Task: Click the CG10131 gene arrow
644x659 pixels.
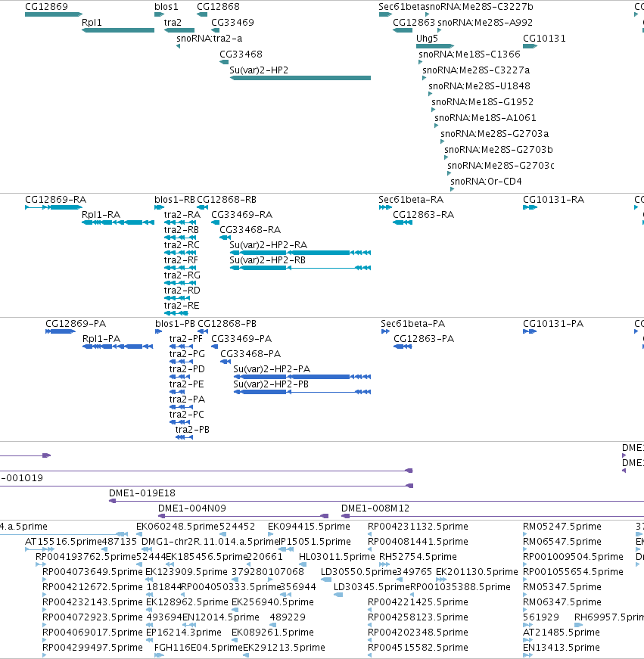Action: click(530, 46)
